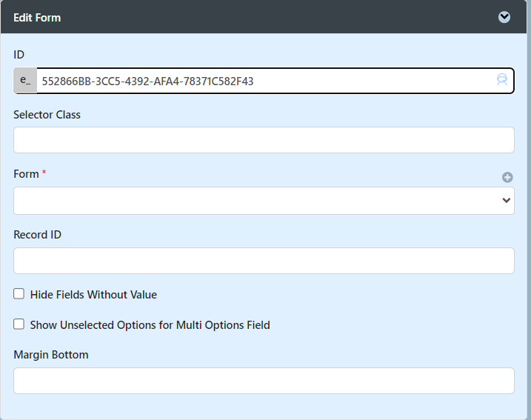Collapse the Edit Form panel chevron
The image size is (531, 420).
pos(504,17)
